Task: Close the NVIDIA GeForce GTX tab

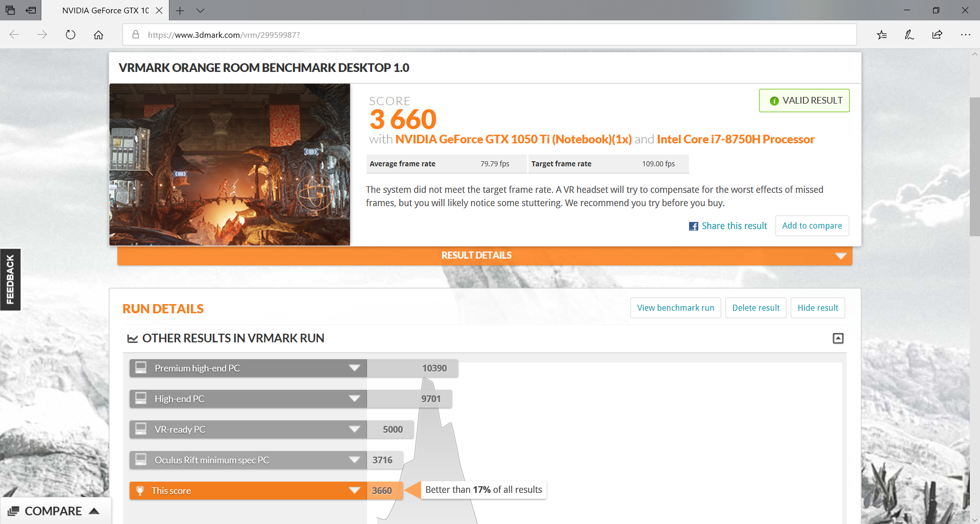Action: point(159,10)
